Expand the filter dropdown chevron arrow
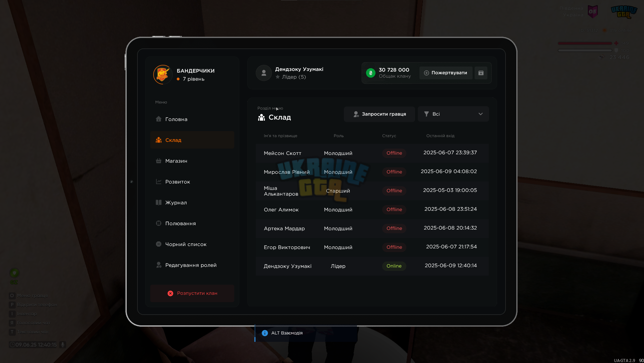 [x=481, y=114]
